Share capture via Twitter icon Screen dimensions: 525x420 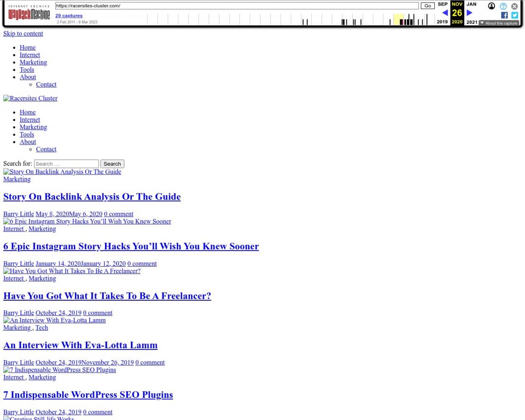point(514,15)
